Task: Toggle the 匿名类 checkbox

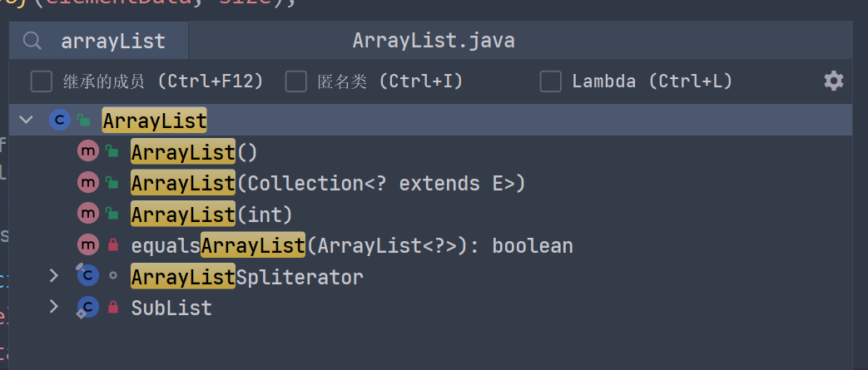Action: (295, 81)
